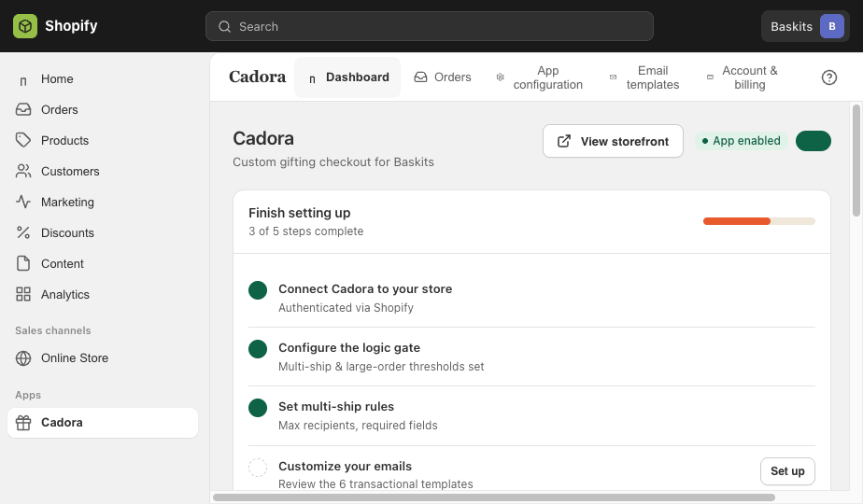Click the Apps section label

pyautogui.click(x=28, y=395)
